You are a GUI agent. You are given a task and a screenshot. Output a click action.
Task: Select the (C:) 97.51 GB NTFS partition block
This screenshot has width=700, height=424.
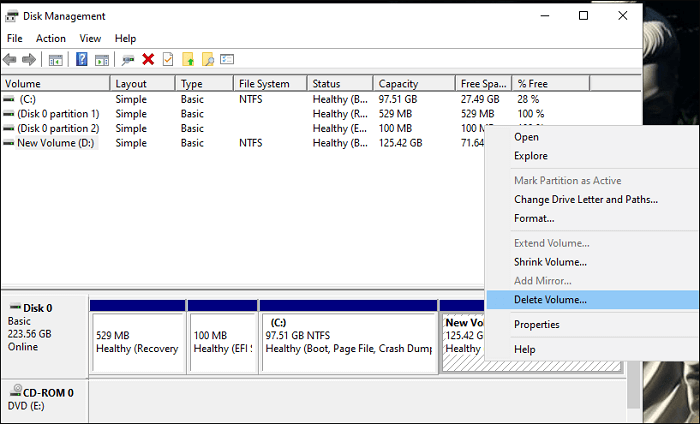348,342
